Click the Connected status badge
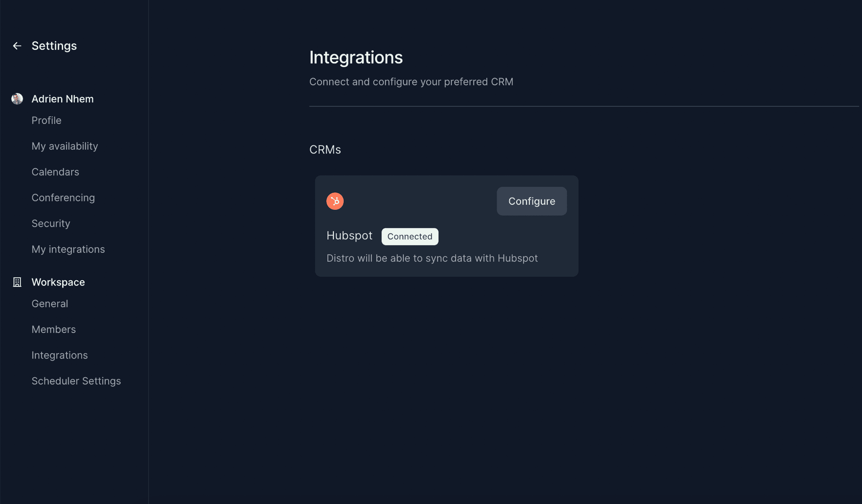This screenshot has height=504, width=862. click(410, 236)
